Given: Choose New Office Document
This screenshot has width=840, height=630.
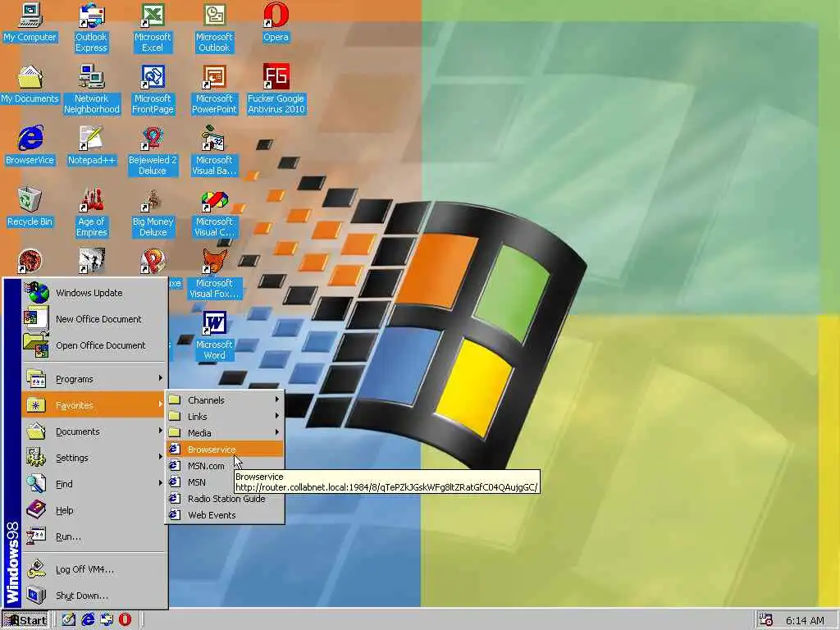Looking at the screenshot, I should [x=94, y=319].
